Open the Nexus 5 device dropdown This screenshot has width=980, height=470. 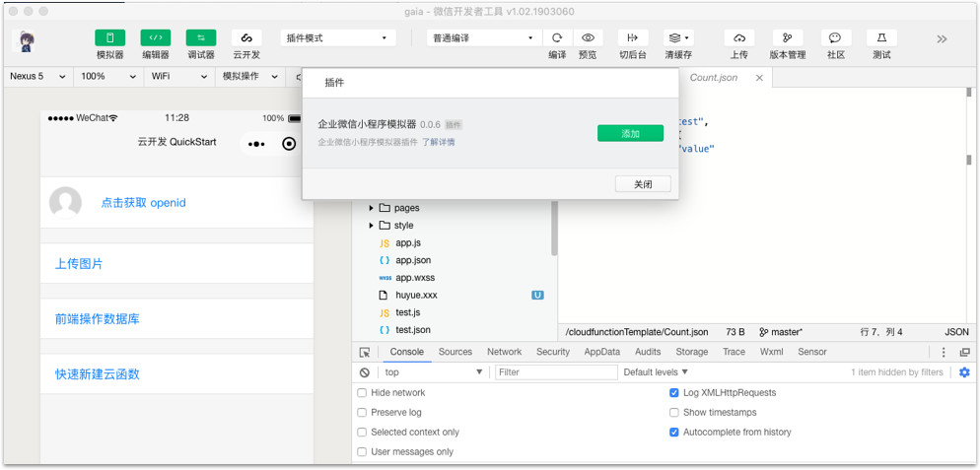point(37,77)
